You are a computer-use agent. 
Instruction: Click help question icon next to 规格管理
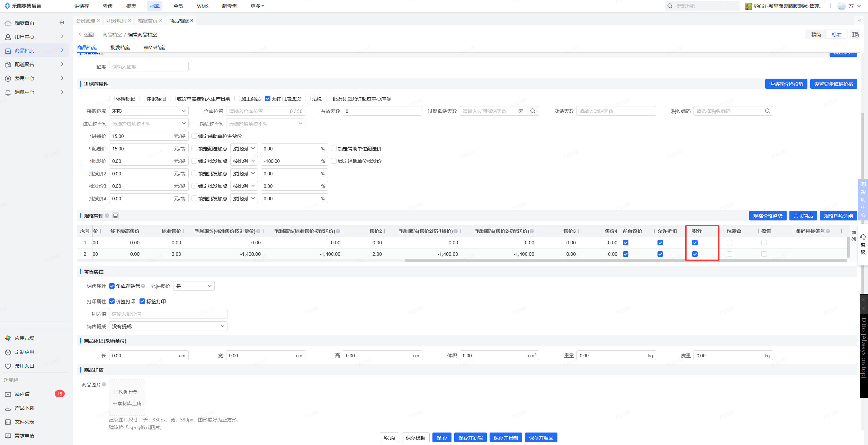point(107,216)
